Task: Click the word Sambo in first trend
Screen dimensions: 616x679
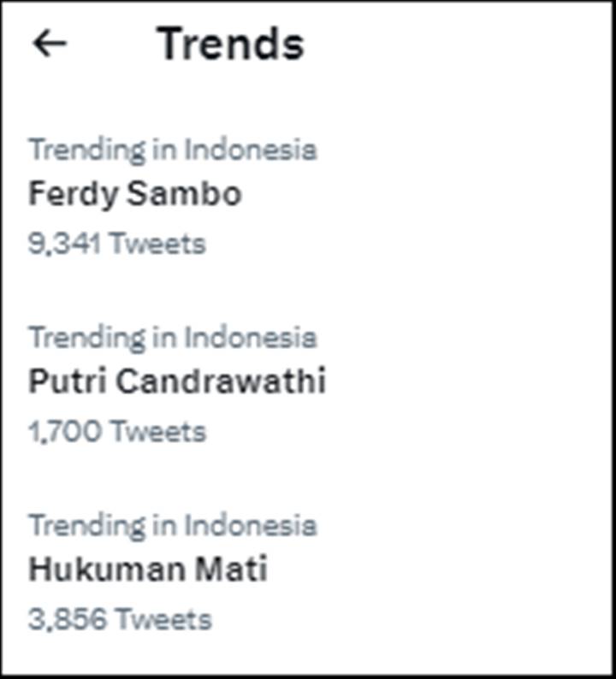Action: 184,193
